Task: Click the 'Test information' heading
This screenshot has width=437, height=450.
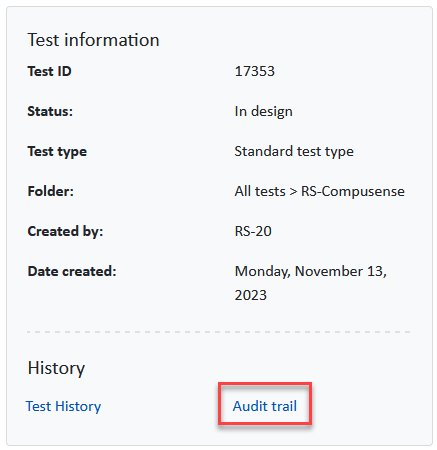Action: 93,40
